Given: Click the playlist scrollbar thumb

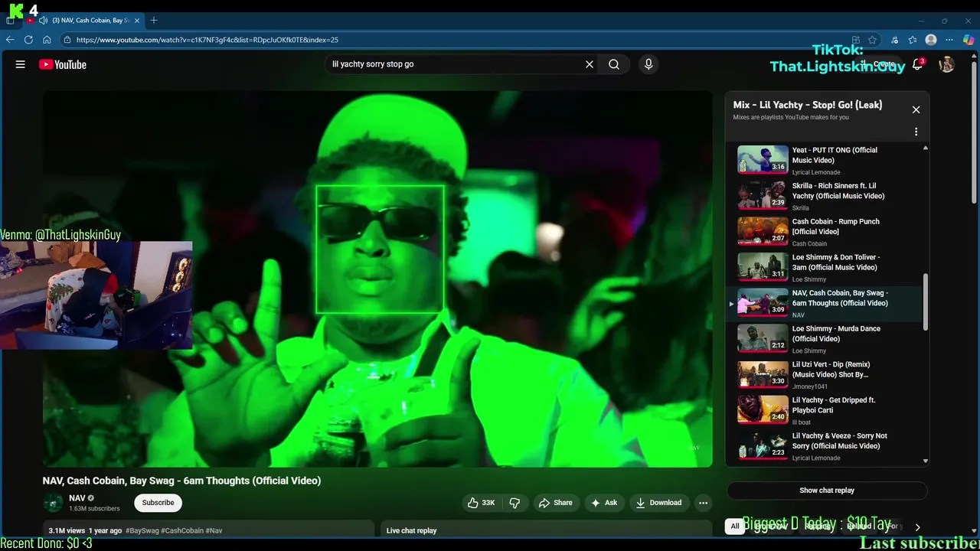Looking at the screenshot, I should [926, 302].
